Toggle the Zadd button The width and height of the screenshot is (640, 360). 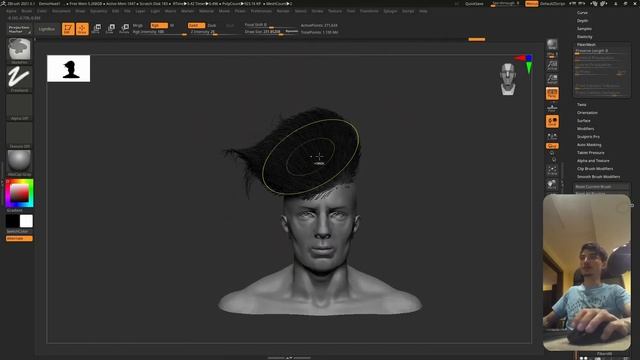196,25
